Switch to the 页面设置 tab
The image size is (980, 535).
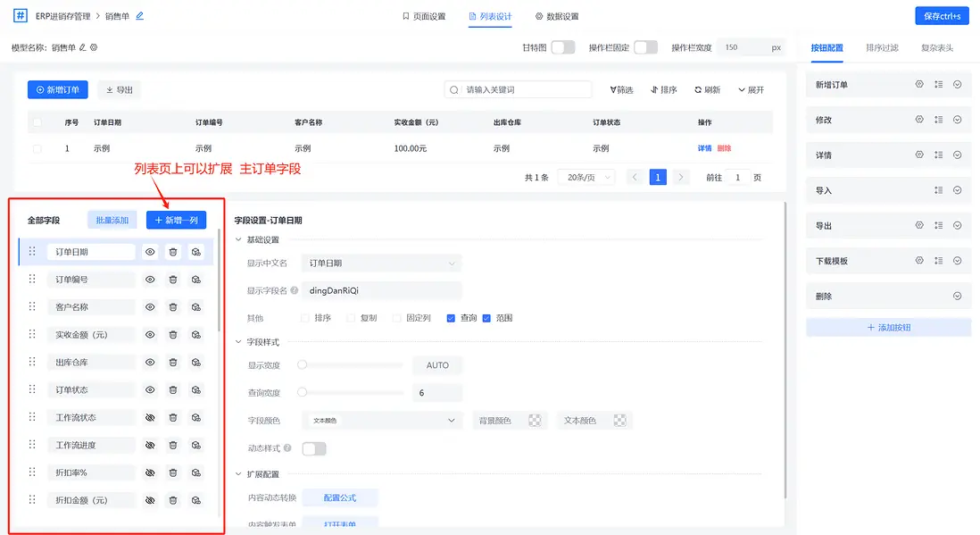coord(424,16)
